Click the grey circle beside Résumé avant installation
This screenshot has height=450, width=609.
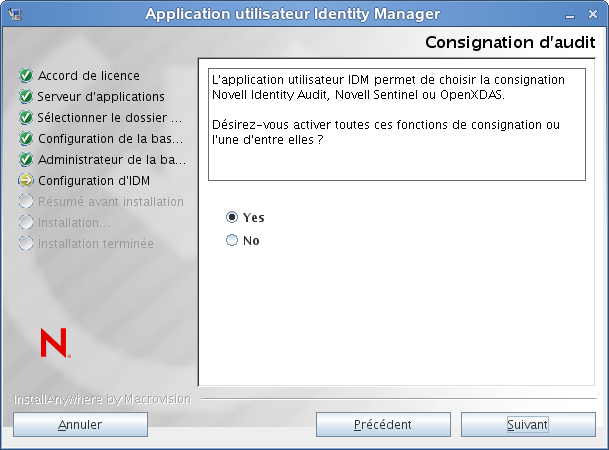click(x=26, y=202)
